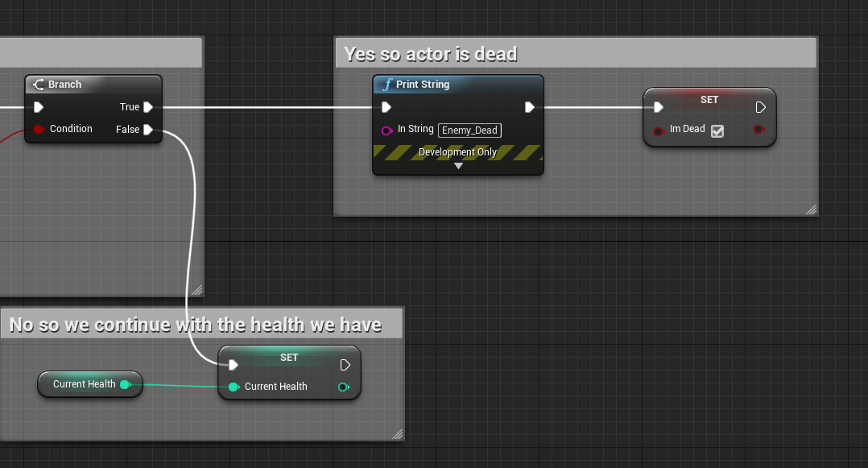Click the Branch node's True output pin

tap(148, 107)
